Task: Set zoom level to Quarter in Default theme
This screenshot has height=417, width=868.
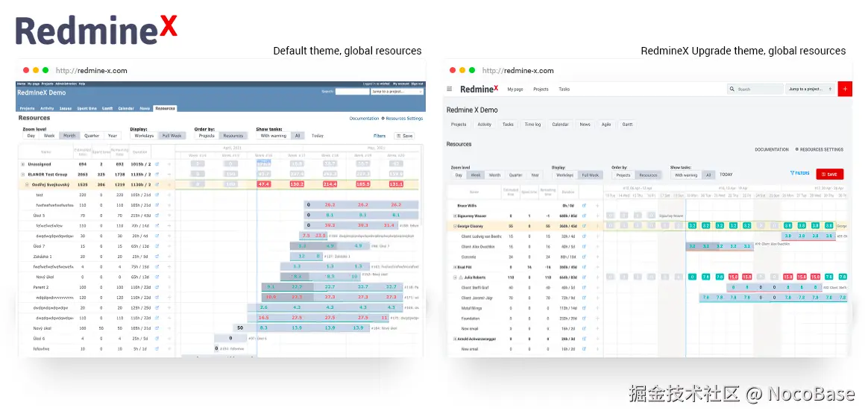Action: (92, 136)
